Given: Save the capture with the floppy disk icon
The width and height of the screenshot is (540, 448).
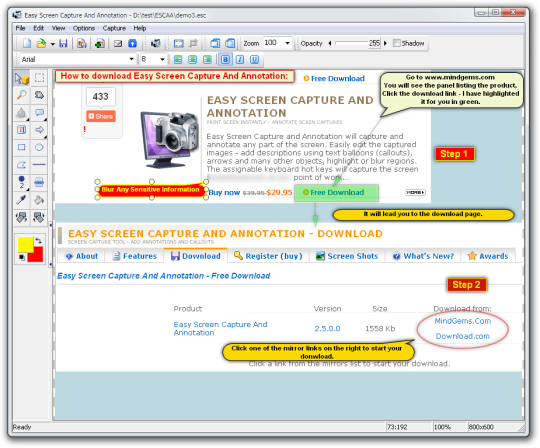Looking at the screenshot, I should tap(63, 43).
